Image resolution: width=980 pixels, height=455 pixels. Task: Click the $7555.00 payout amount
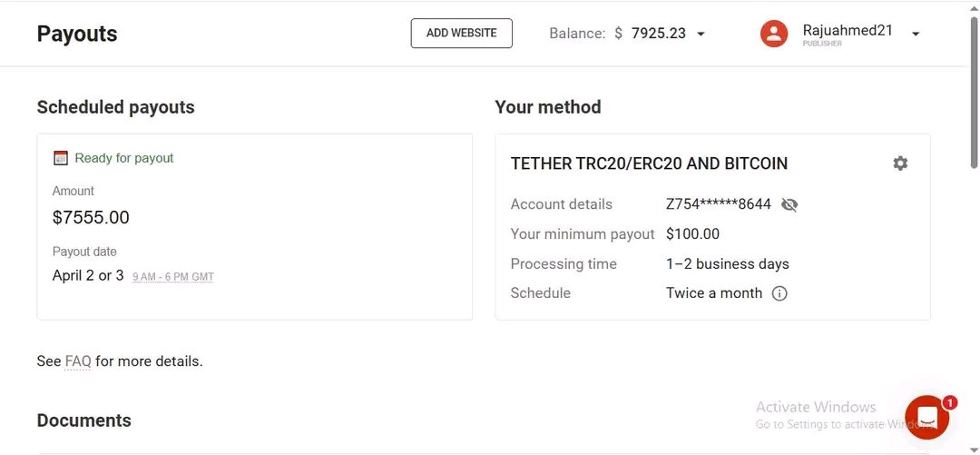(x=91, y=218)
